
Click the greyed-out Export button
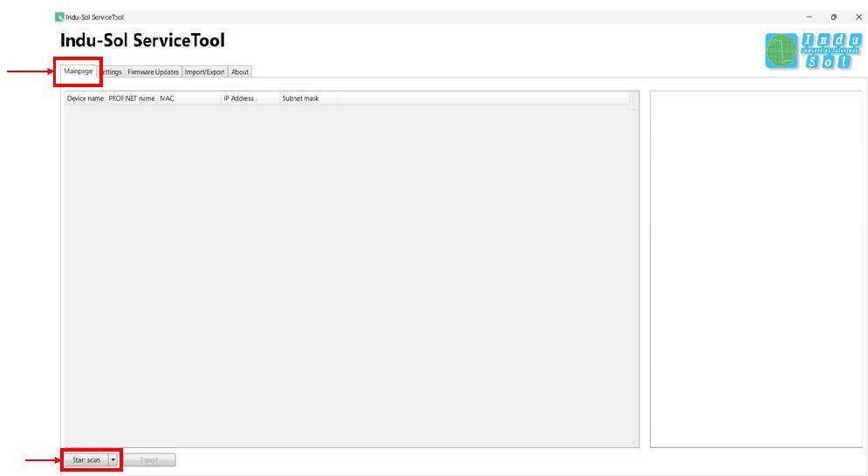[149, 459]
